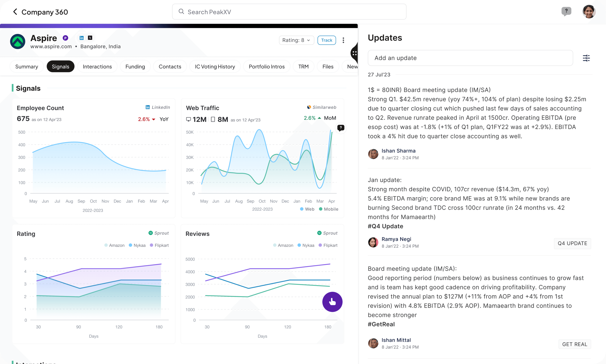Open the IC Voting History tab
The image size is (606, 364).
coord(215,66)
